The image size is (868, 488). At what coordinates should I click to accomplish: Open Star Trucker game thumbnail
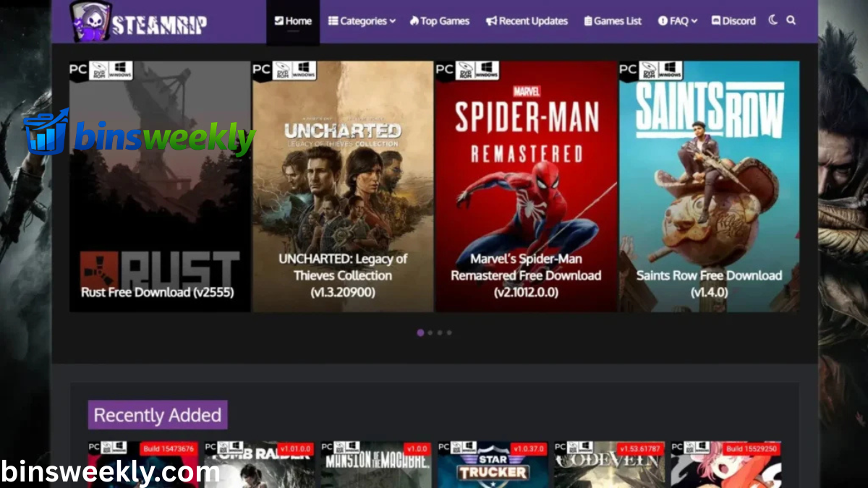point(492,466)
